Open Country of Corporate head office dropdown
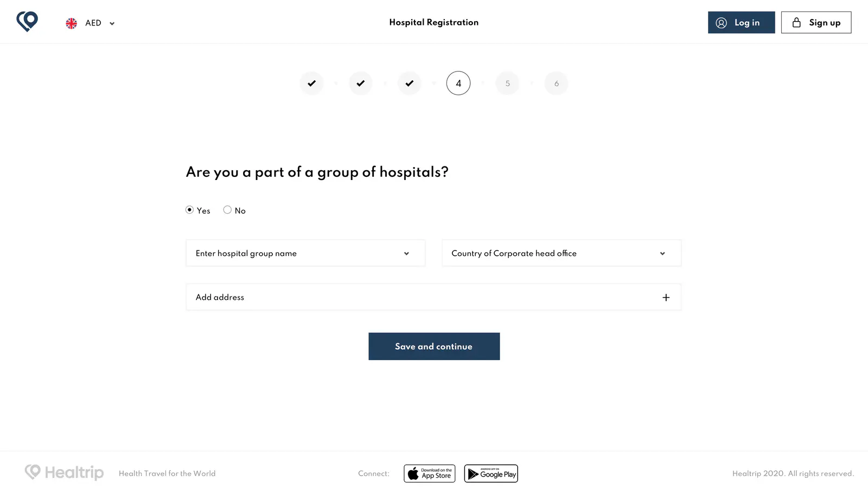868x494 pixels. [561, 253]
